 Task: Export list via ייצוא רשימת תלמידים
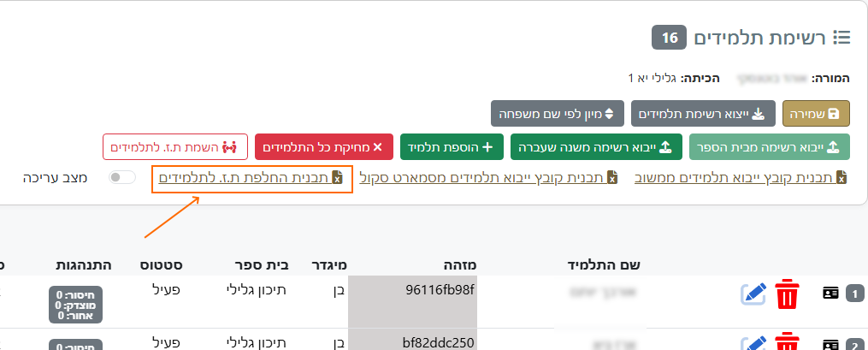coord(703,113)
